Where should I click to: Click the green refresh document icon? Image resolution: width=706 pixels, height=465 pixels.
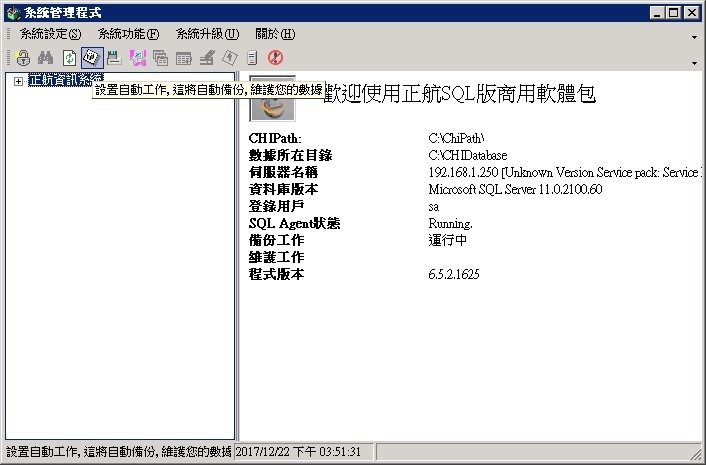tap(69, 58)
